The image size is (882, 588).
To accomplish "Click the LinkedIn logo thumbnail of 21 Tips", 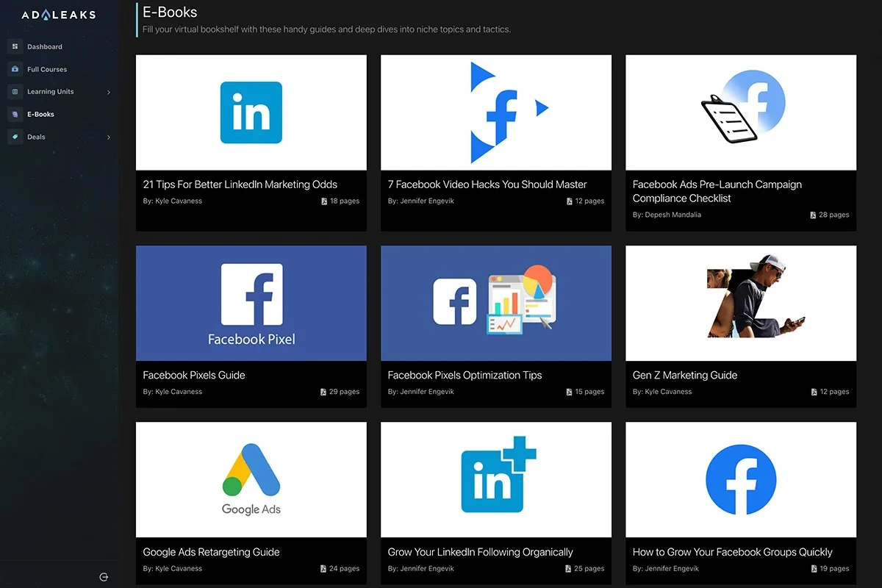I will point(251,112).
